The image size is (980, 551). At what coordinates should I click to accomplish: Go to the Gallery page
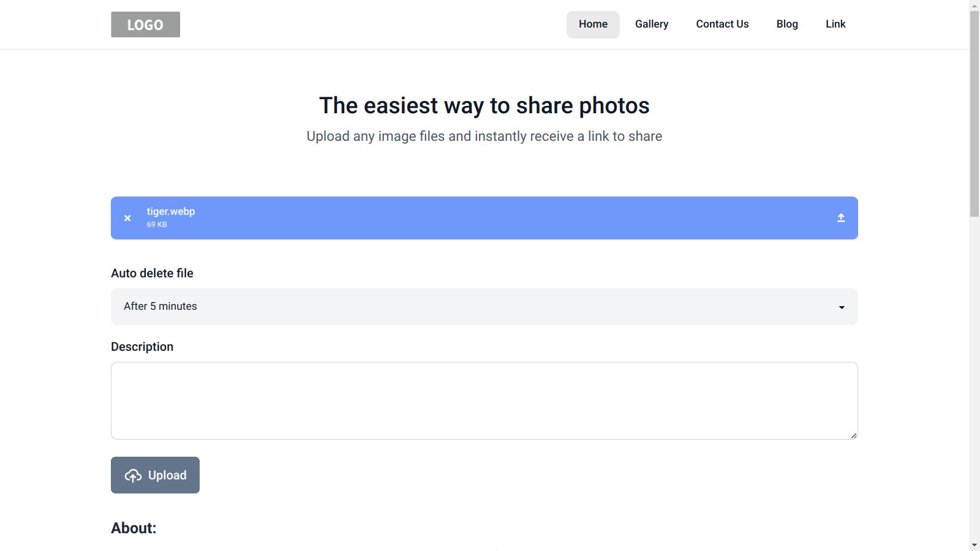click(652, 24)
